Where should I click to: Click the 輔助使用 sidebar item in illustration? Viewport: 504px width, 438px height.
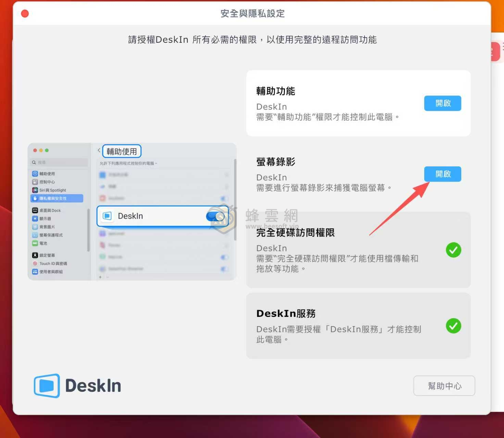(x=43, y=174)
